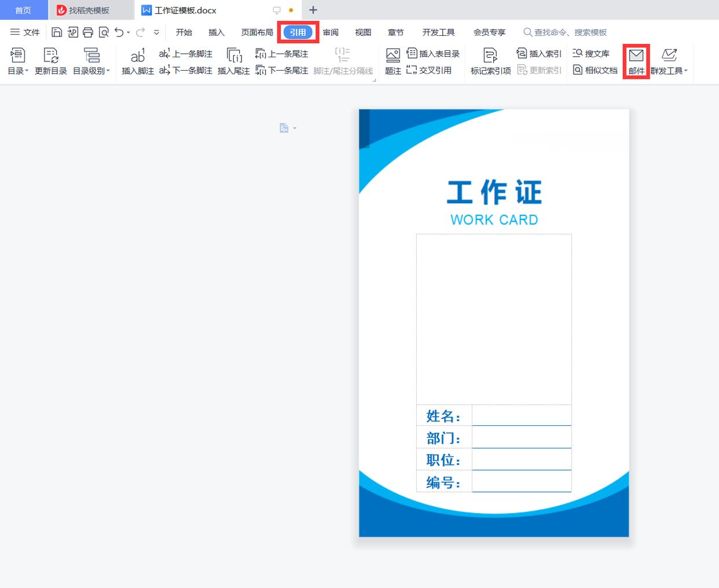This screenshot has height=588, width=719.
Task: Open the 开始 ribbon tab
Action: (184, 32)
